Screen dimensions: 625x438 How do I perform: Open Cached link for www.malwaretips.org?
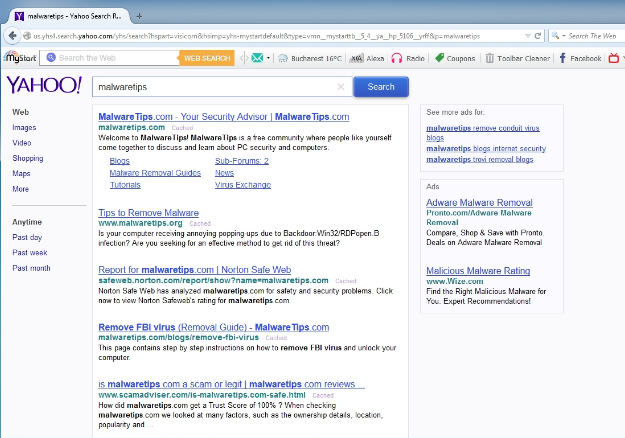pos(200,224)
